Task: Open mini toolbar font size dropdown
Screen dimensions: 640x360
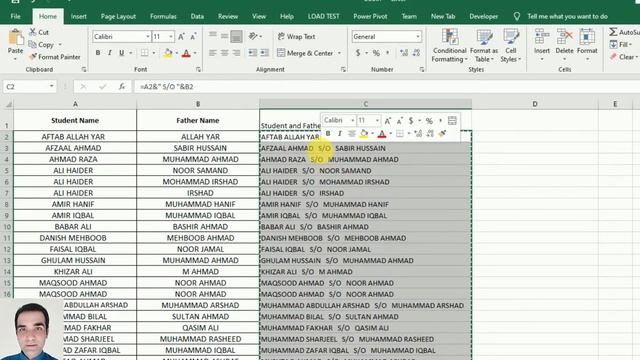Action: 377,120
